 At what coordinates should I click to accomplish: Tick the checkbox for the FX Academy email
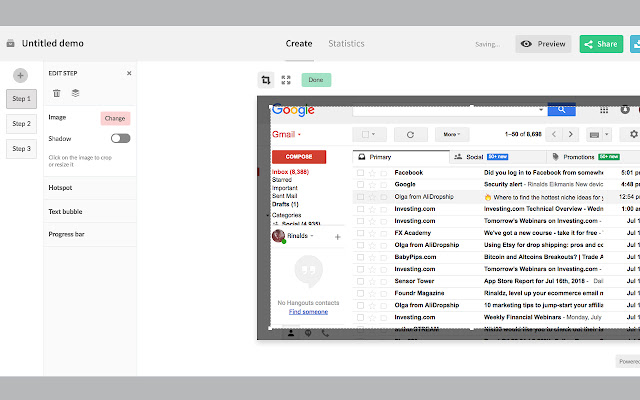pos(360,233)
